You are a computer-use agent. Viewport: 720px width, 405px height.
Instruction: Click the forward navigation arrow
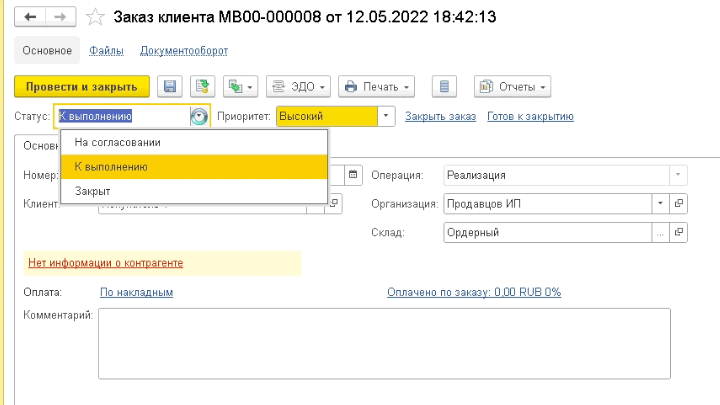click(x=61, y=17)
